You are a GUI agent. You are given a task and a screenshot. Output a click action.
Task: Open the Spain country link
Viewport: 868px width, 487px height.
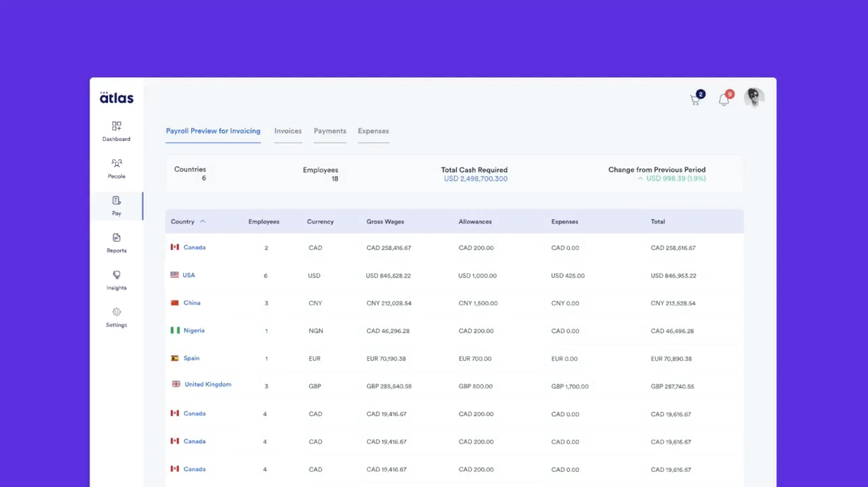tap(191, 358)
